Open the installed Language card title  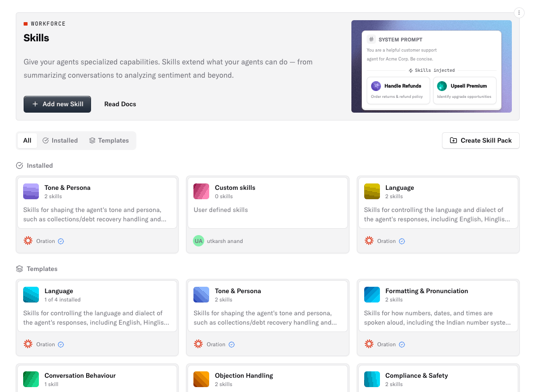pyautogui.click(x=400, y=188)
